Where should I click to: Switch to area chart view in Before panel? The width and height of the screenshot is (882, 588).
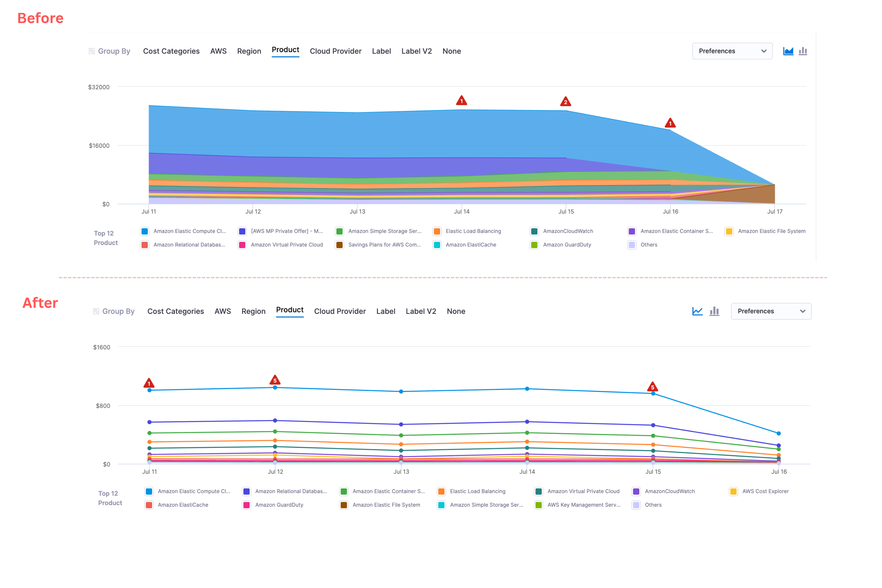(788, 51)
